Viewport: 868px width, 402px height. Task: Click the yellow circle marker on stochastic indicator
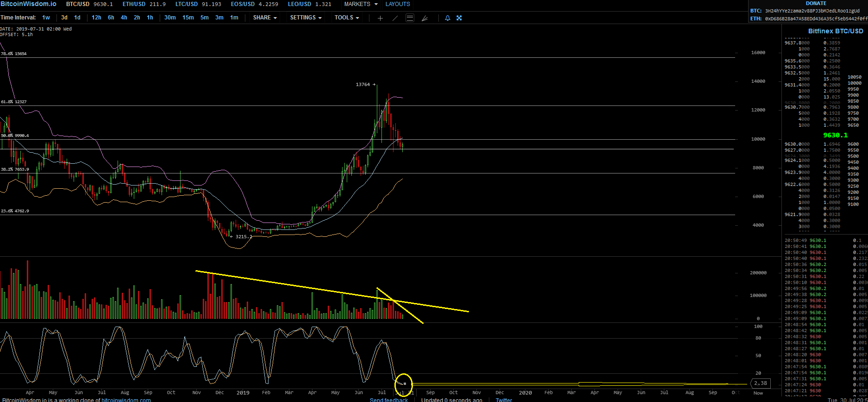point(404,383)
